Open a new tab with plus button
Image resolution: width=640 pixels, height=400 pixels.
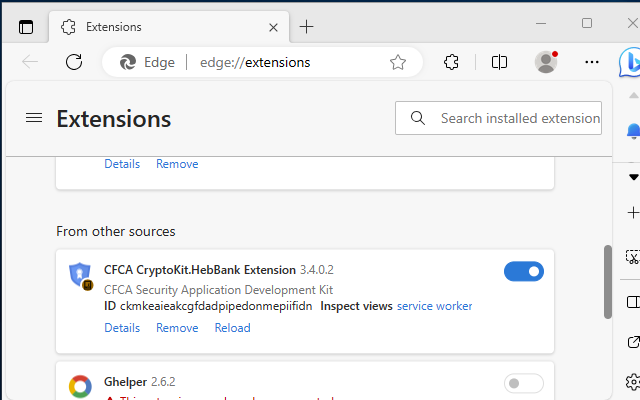(306, 27)
